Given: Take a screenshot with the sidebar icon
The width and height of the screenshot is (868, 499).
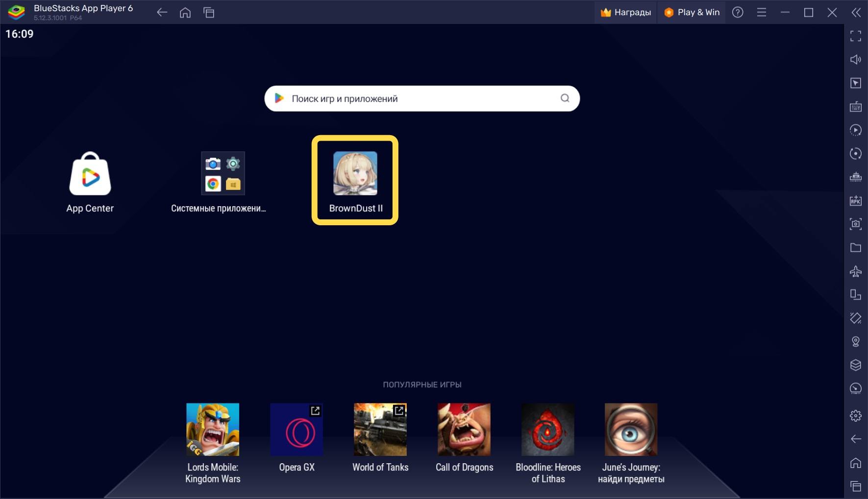Looking at the screenshot, I should tap(856, 224).
